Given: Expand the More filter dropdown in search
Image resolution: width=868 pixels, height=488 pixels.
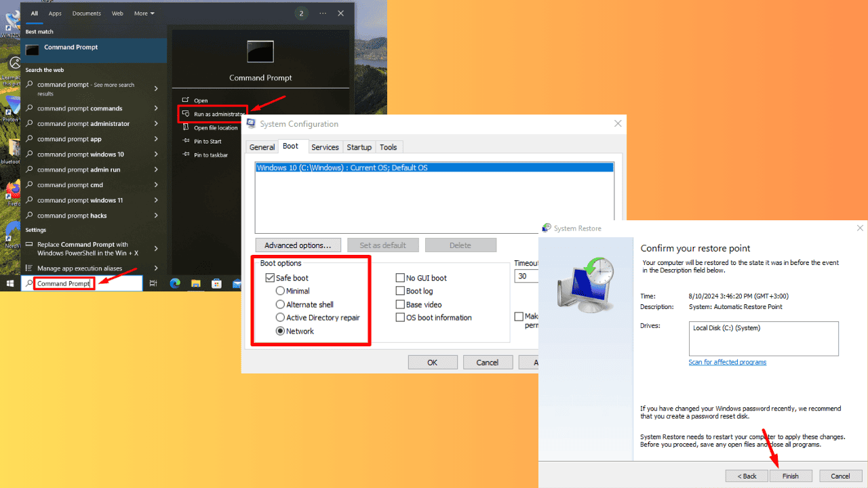Looking at the screenshot, I should [x=144, y=13].
